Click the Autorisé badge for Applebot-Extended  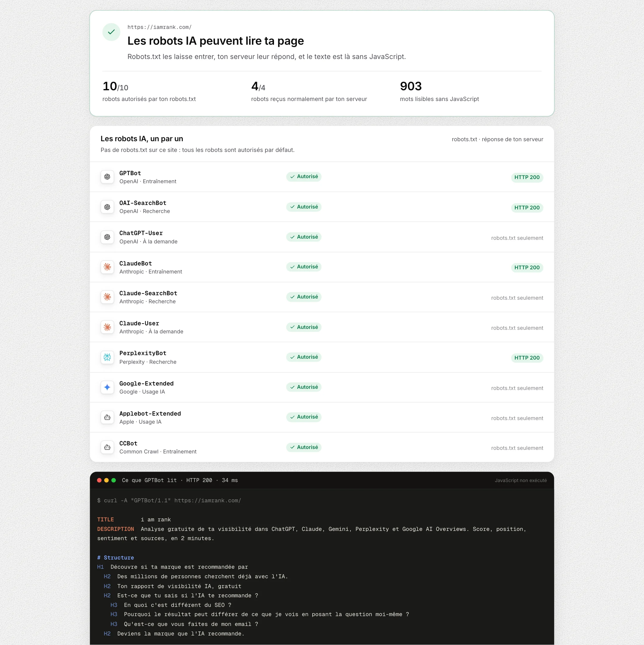tap(304, 417)
